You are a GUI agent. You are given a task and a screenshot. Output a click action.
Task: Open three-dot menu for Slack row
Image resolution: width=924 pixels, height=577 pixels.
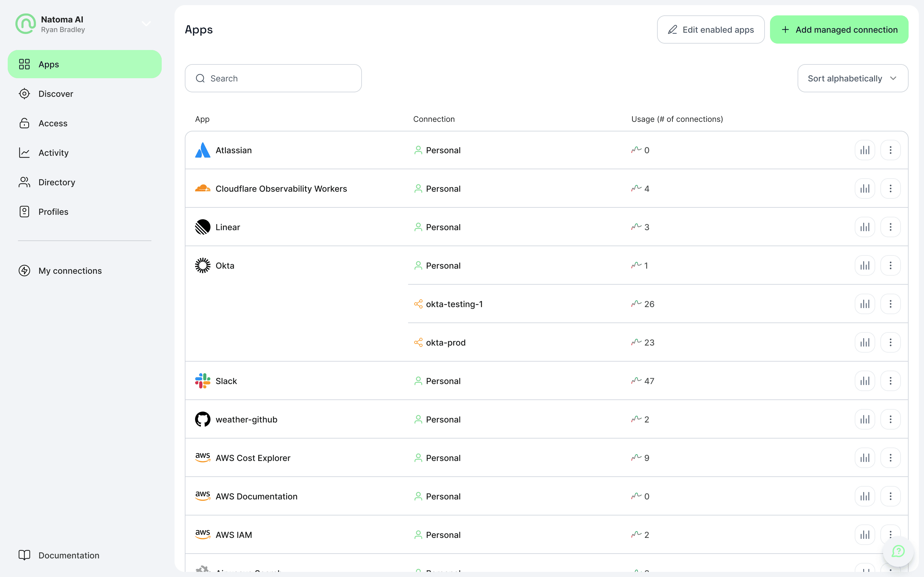click(x=890, y=381)
